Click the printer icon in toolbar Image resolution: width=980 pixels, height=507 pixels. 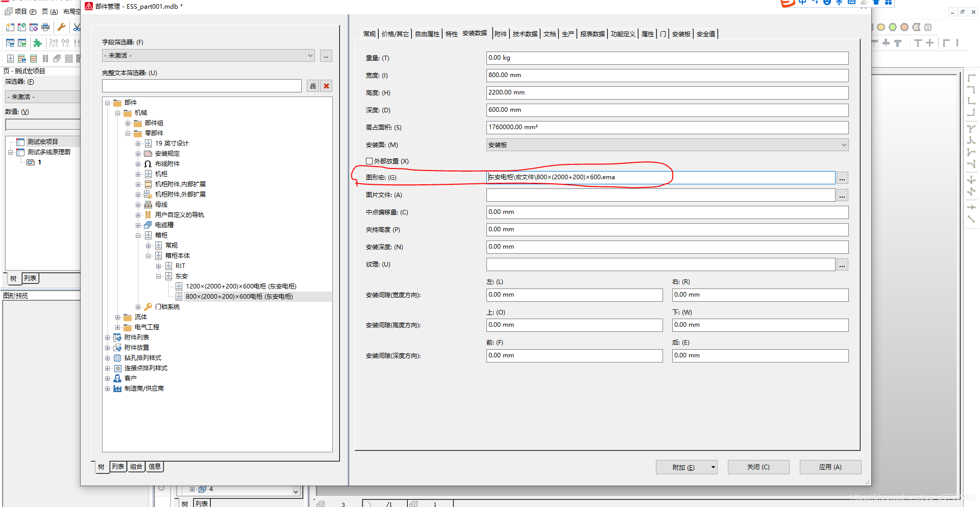coord(46,27)
